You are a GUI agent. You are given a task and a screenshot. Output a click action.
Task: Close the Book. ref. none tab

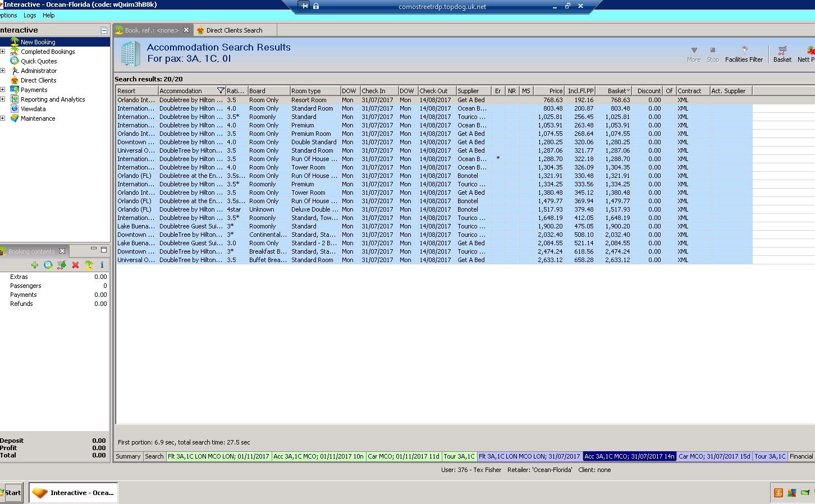tap(186, 30)
